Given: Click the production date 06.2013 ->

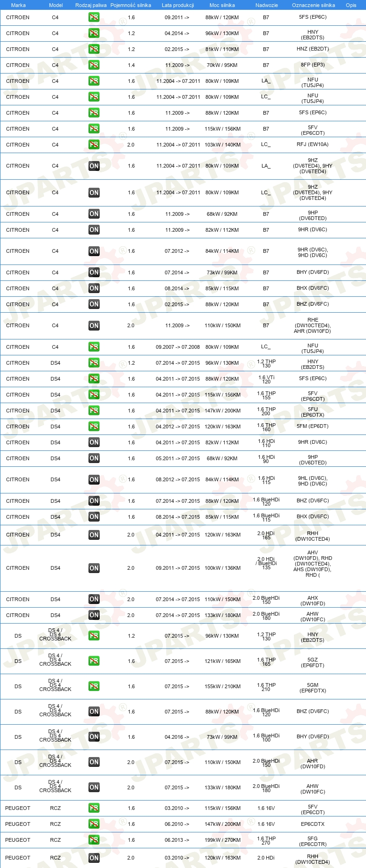Looking at the screenshot, I should [177, 840].
